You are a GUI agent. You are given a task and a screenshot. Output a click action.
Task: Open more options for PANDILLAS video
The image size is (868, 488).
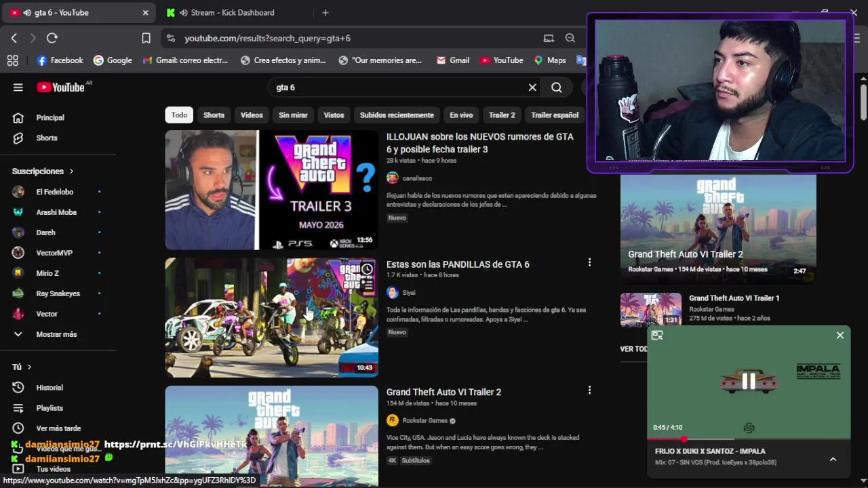(589, 262)
